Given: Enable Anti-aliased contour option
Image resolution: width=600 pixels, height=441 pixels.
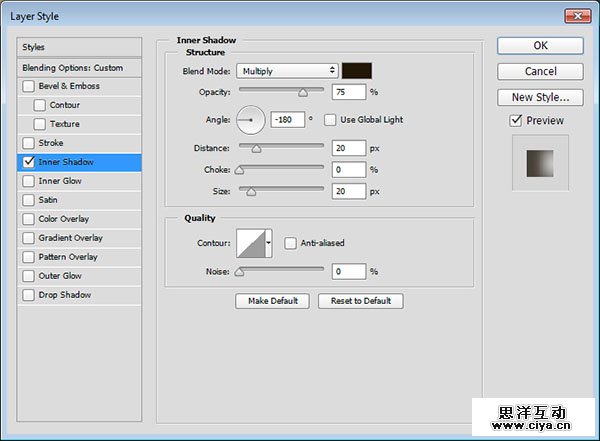Looking at the screenshot, I should pyautogui.click(x=290, y=243).
